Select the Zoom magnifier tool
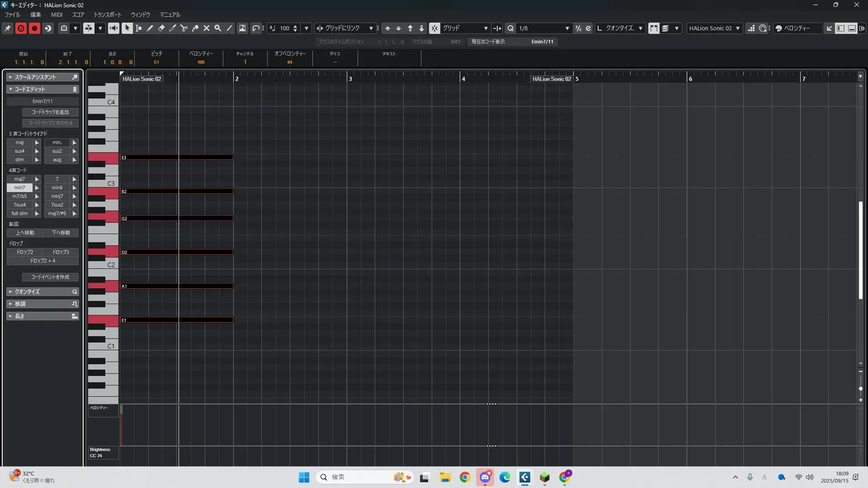This screenshot has height=488, width=868. click(x=218, y=28)
